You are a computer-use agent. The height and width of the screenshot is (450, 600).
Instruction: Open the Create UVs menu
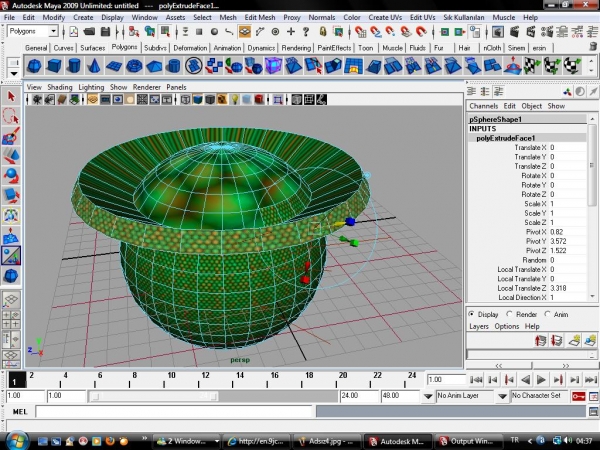click(x=385, y=18)
